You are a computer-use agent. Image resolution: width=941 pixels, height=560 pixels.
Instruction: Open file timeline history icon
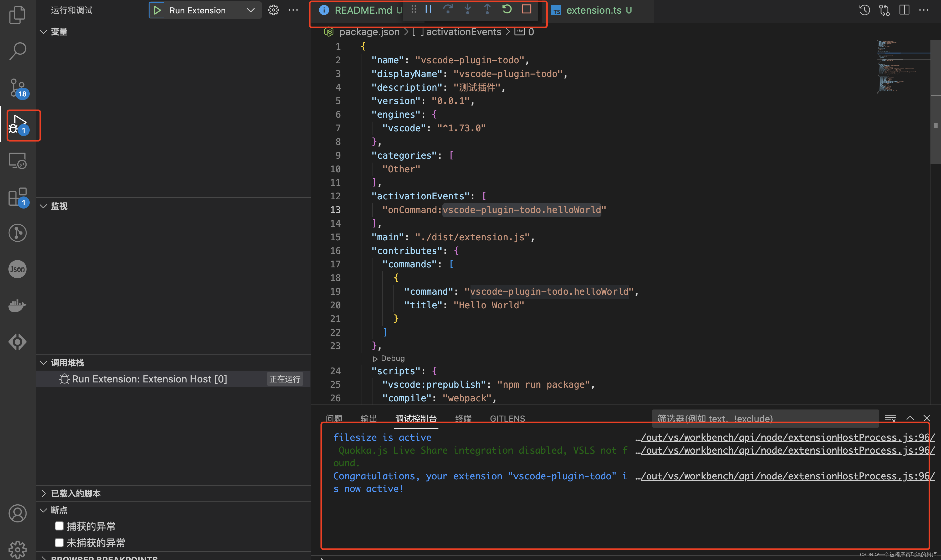coord(865,10)
